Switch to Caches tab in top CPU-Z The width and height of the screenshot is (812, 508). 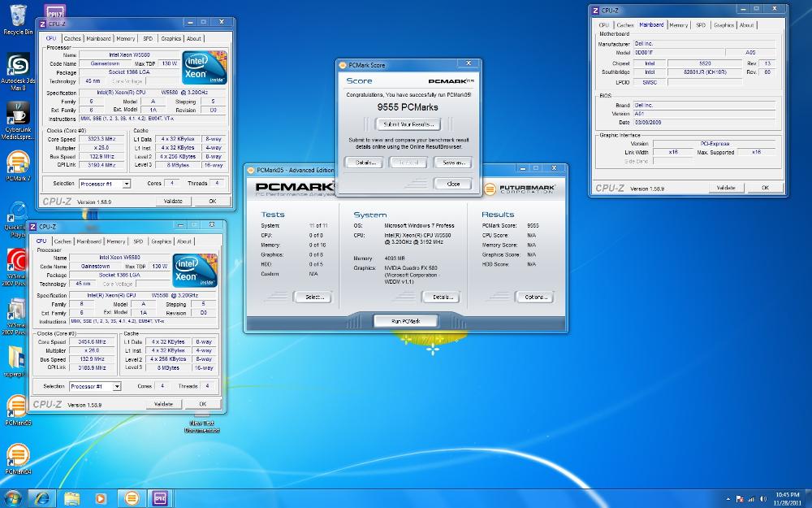(72, 38)
